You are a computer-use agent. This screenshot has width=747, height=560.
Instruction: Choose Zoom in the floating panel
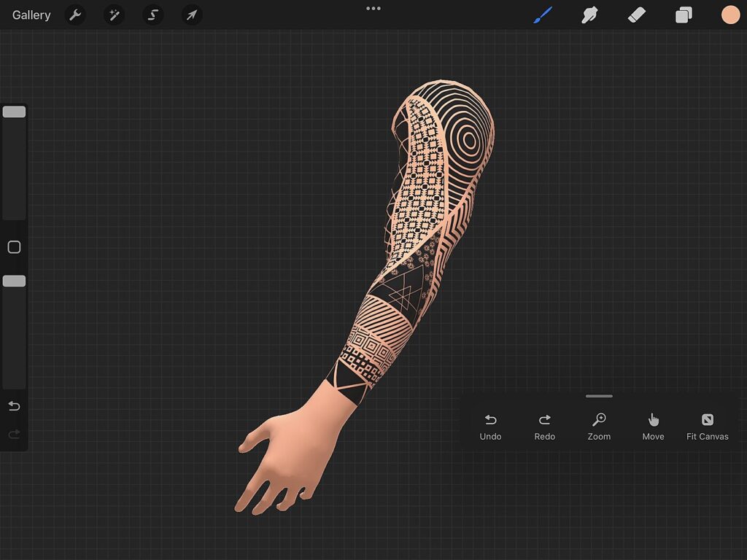tap(599, 426)
